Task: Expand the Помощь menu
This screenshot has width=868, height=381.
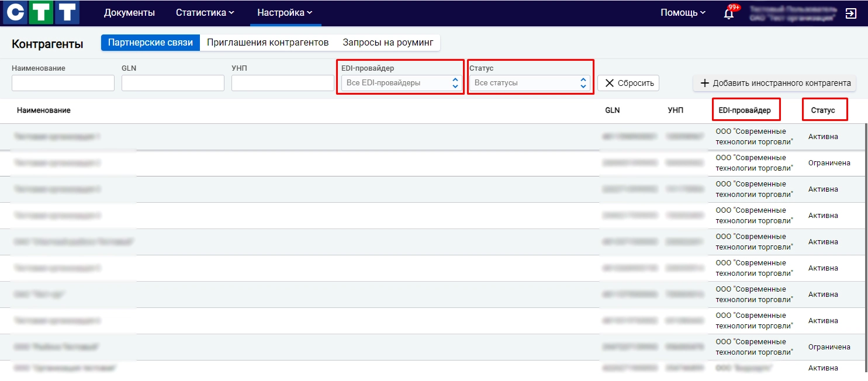Action: tap(683, 12)
